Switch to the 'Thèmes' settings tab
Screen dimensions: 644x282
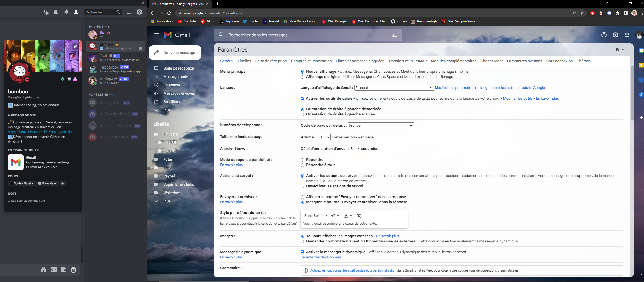coord(584,61)
